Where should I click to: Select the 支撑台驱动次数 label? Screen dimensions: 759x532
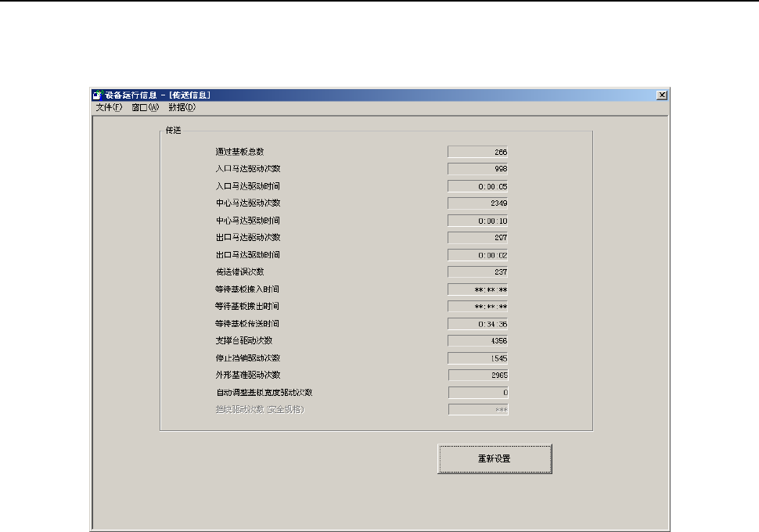243,340
